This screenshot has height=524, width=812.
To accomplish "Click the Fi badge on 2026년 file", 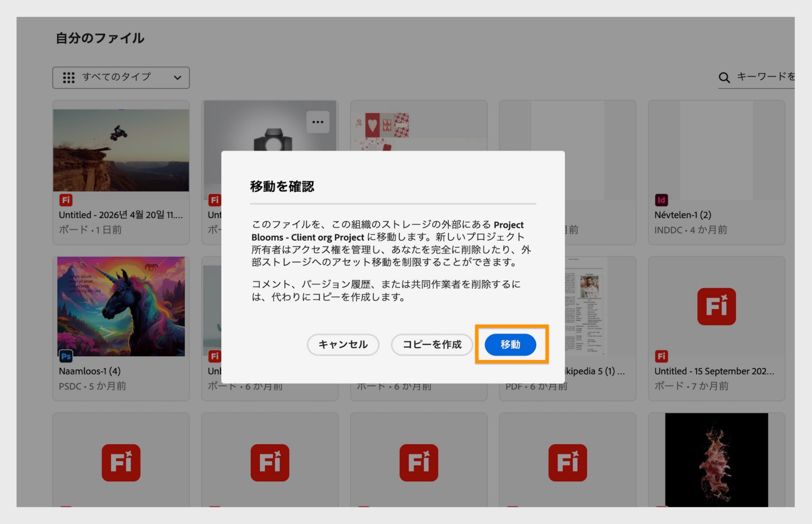I will click(x=66, y=200).
